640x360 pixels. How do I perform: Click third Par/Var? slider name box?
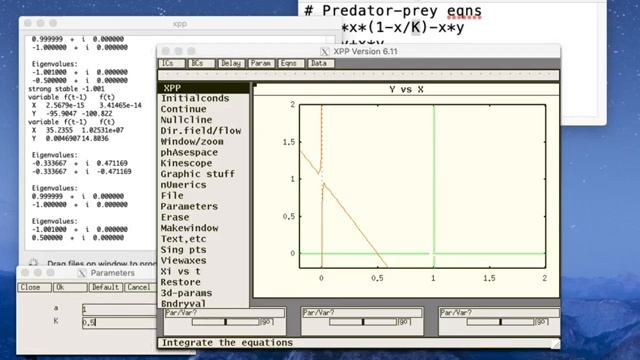click(x=499, y=313)
